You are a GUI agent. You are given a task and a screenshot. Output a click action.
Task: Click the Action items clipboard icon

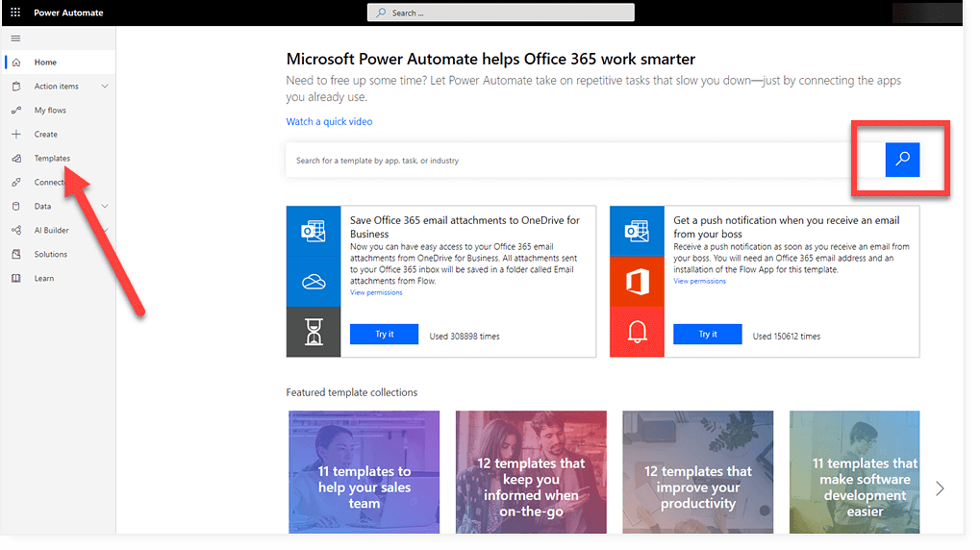click(x=16, y=87)
